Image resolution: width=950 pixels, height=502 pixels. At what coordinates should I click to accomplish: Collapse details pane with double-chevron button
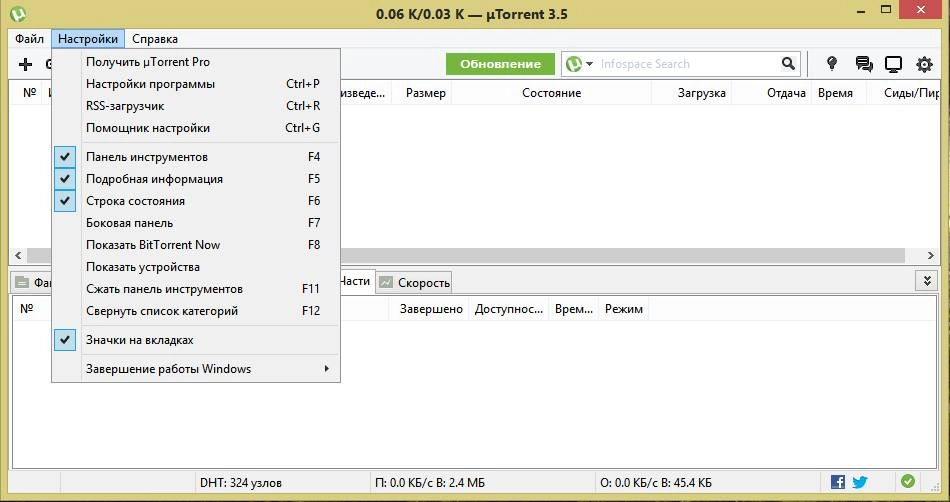(926, 281)
